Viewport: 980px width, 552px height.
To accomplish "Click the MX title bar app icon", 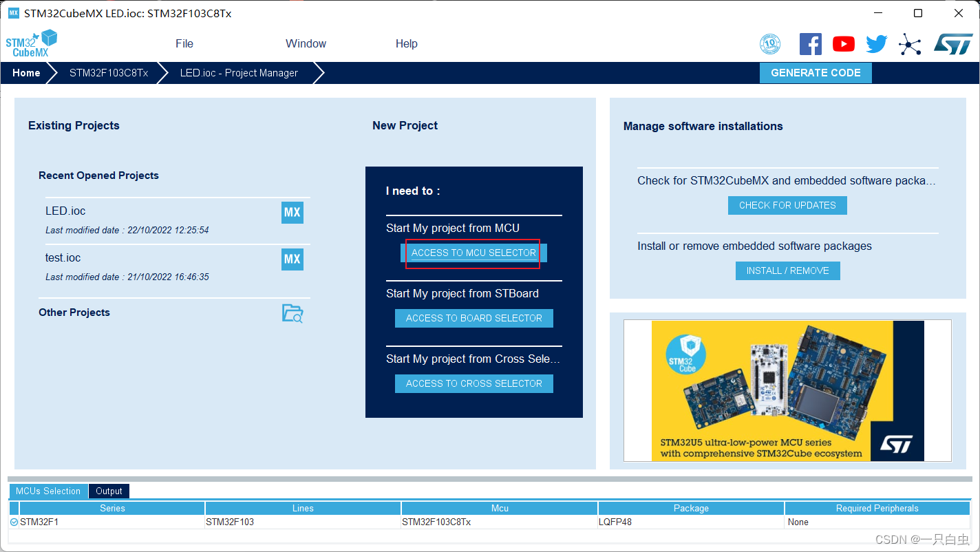I will pyautogui.click(x=13, y=13).
